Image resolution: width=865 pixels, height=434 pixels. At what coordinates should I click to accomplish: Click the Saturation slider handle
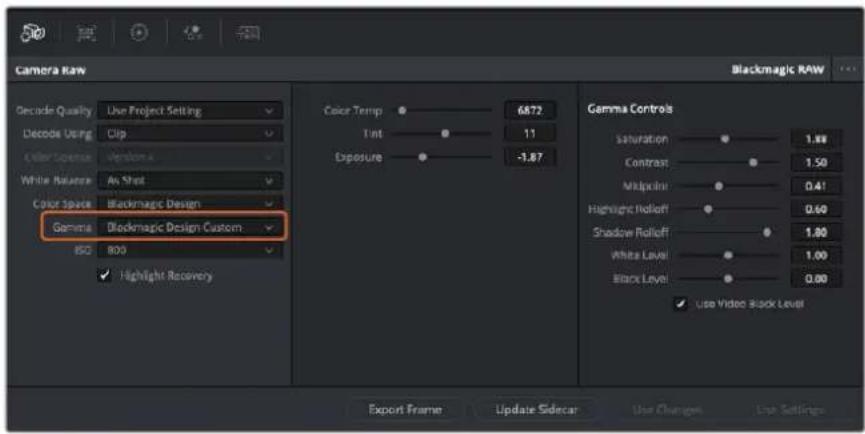(726, 140)
